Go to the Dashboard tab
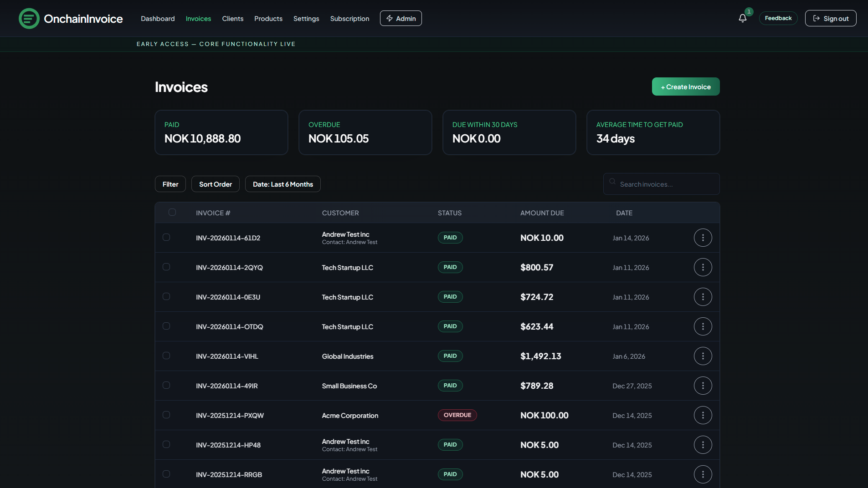The image size is (868, 488). pos(158,18)
